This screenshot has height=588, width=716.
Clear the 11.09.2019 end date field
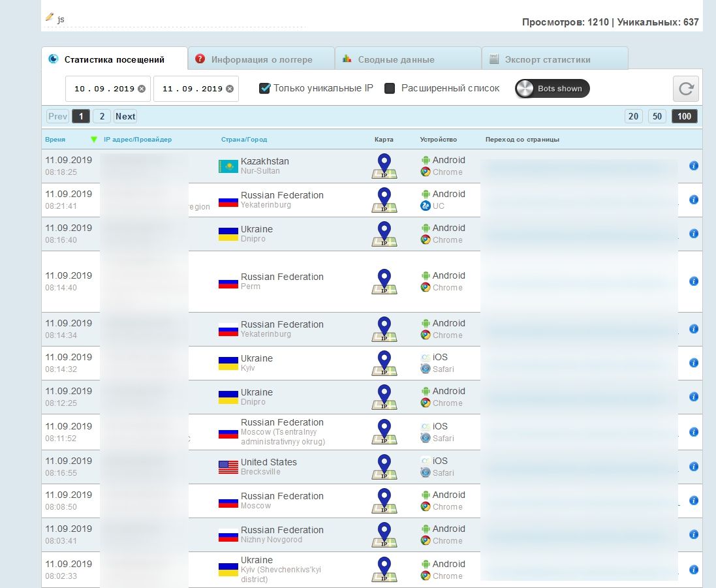click(x=230, y=89)
